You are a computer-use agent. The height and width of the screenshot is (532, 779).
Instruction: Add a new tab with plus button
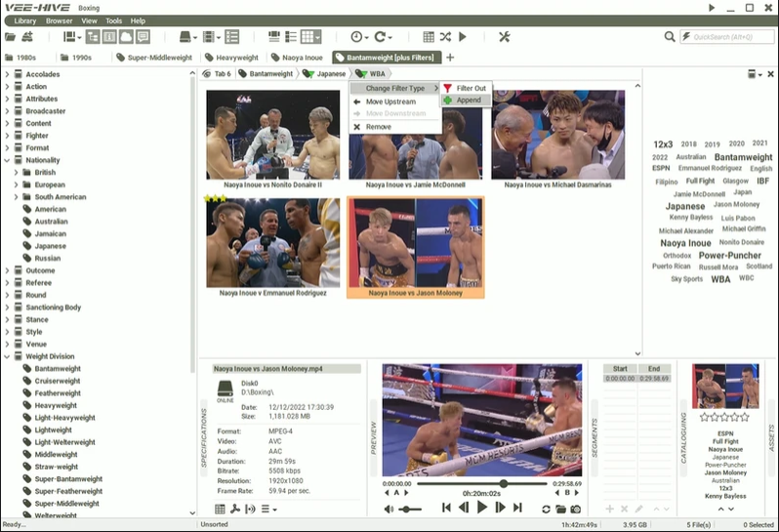pos(450,58)
